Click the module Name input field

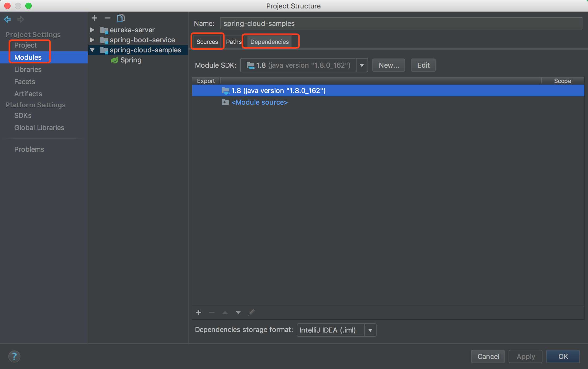click(x=401, y=24)
